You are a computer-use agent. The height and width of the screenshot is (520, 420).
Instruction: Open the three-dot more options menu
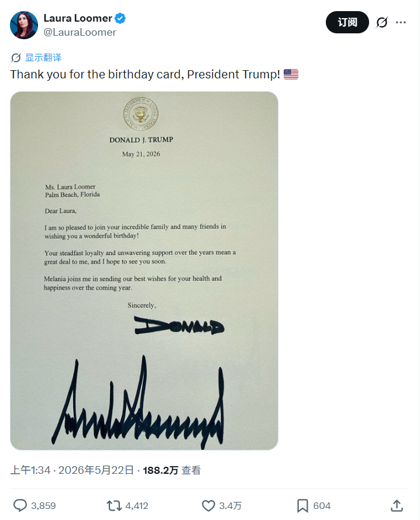pos(401,22)
